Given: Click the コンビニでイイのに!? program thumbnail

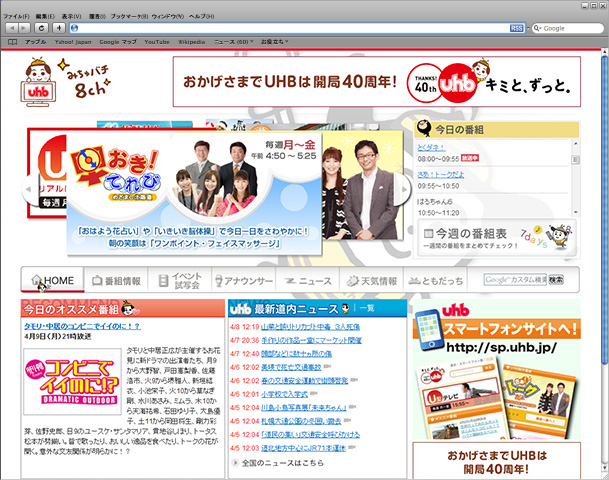Looking at the screenshot, I should [x=72, y=381].
